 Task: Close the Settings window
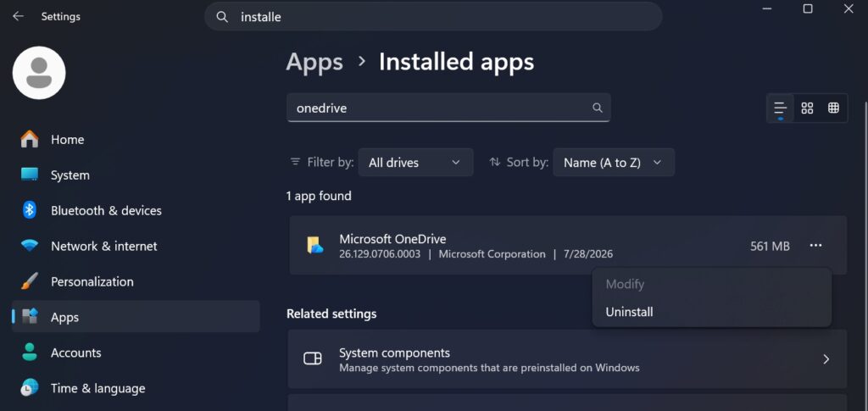849,8
